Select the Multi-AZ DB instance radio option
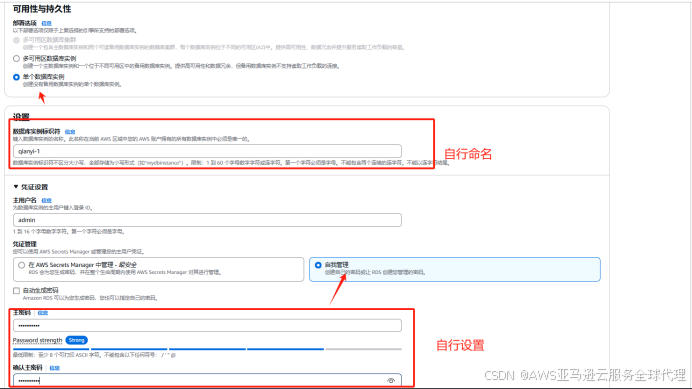 pos(16,58)
